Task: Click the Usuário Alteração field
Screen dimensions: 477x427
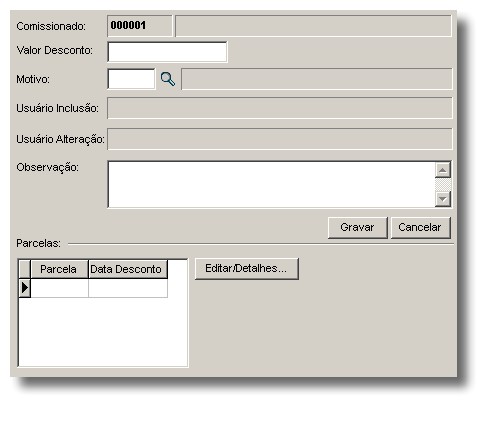Action: 280,139
